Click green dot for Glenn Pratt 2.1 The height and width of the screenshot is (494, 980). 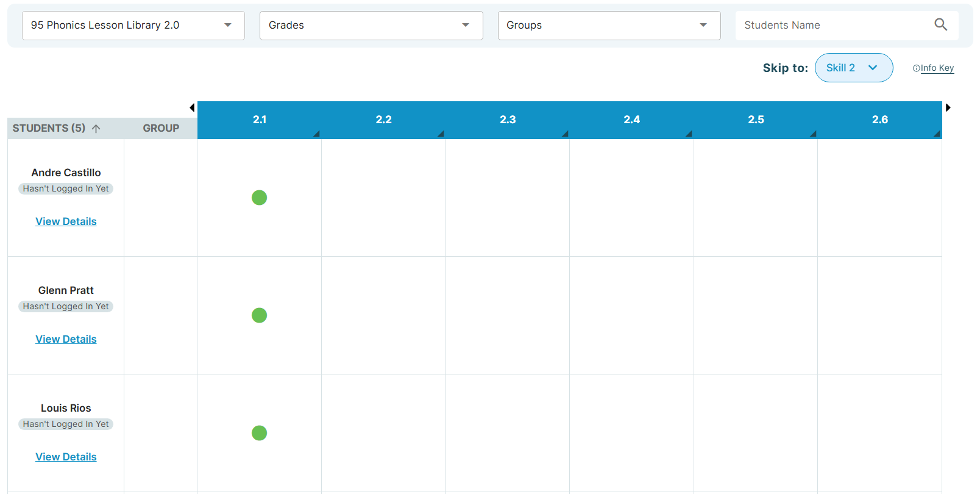[259, 315]
